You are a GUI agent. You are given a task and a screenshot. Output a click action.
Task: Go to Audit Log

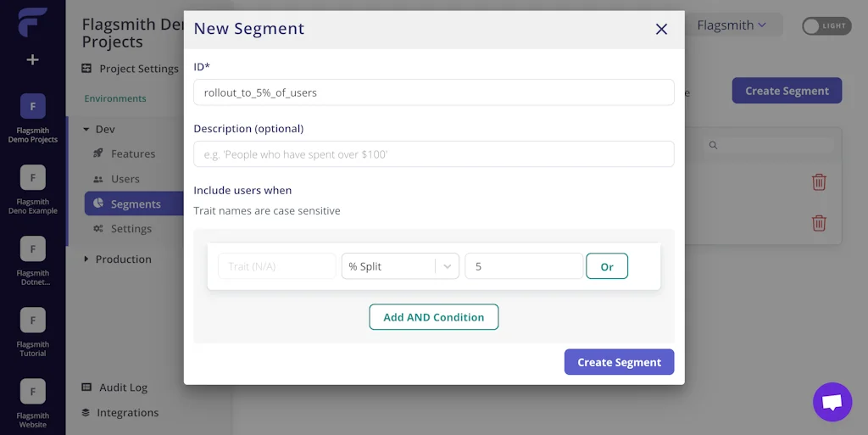(123, 388)
